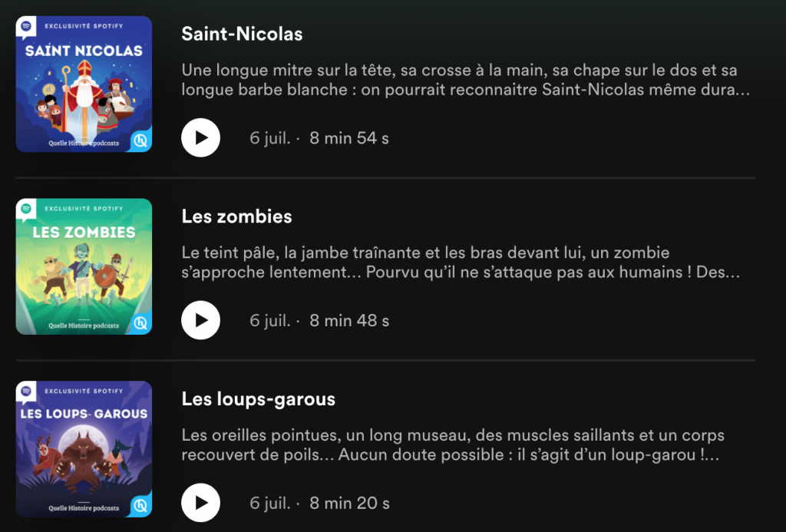Screen dimensions: 786x532
Task: Click the 8 min 54 s duration
Action: tap(349, 138)
